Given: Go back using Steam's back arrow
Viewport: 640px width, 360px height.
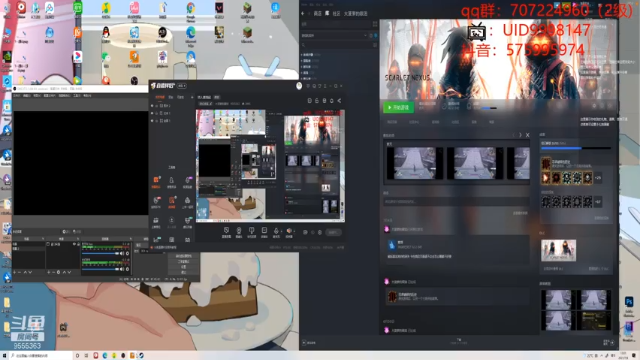Looking at the screenshot, I should tap(303, 13).
